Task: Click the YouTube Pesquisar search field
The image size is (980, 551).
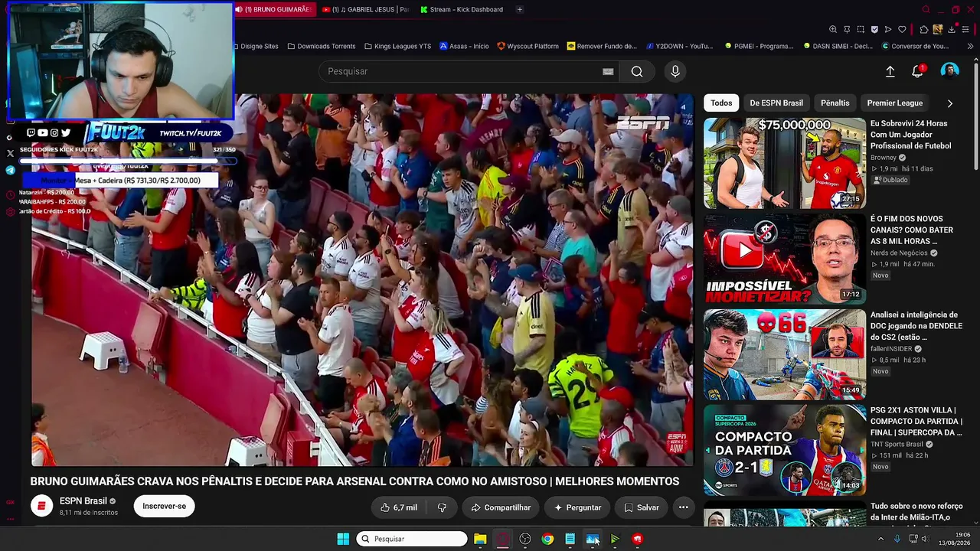Action: coord(467,71)
